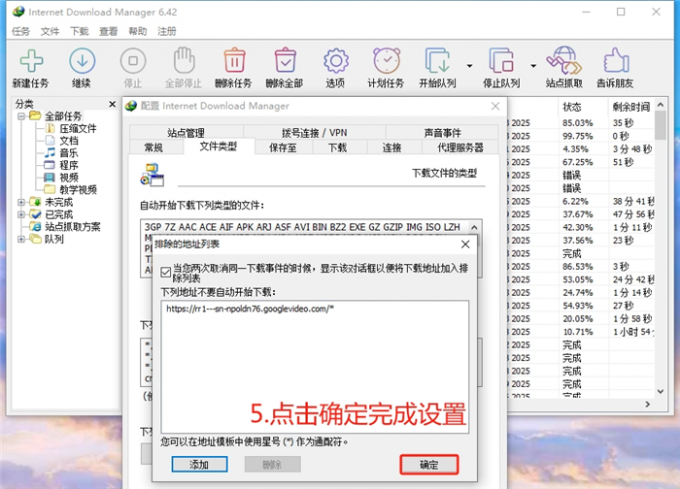Select 压缩文件 category
Image resolution: width=680 pixels, height=489 pixels.
(78, 128)
